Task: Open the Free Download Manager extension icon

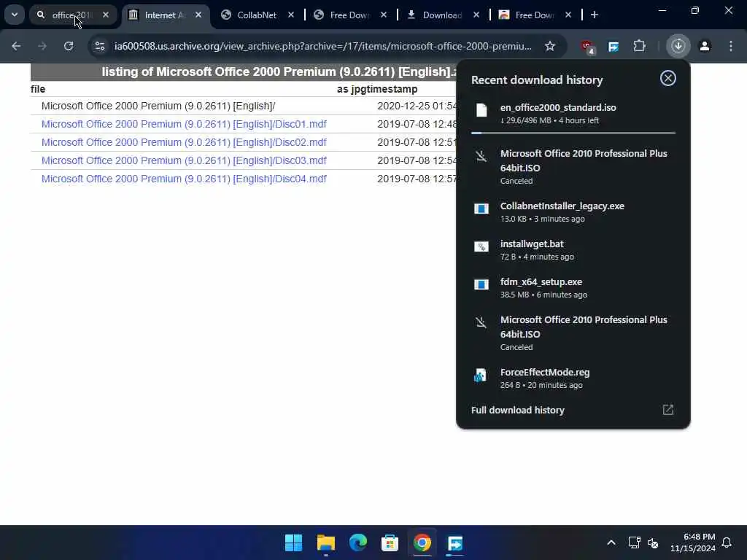Action: point(613,46)
